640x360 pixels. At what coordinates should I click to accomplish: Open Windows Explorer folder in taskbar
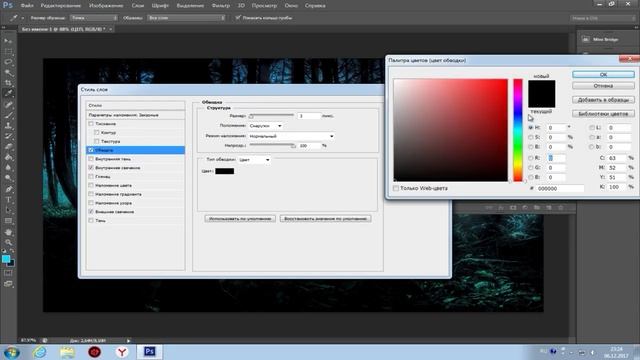pos(67,351)
